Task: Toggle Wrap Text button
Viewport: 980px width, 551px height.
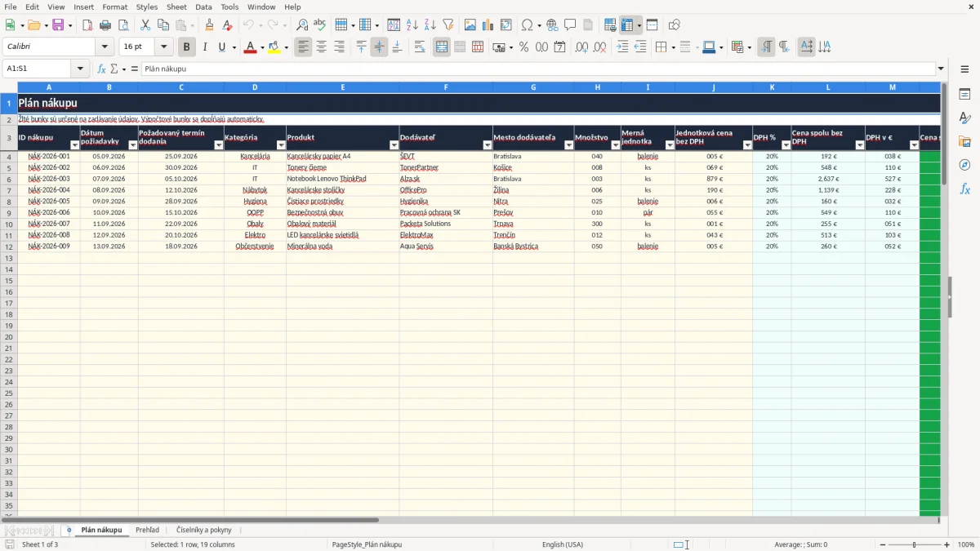Action: pos(420,47)
